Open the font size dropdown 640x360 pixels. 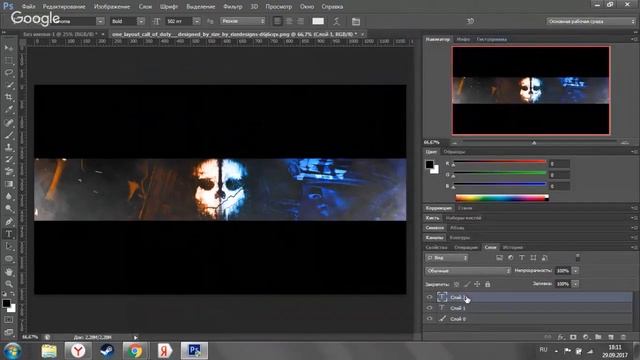click(197, 21)
